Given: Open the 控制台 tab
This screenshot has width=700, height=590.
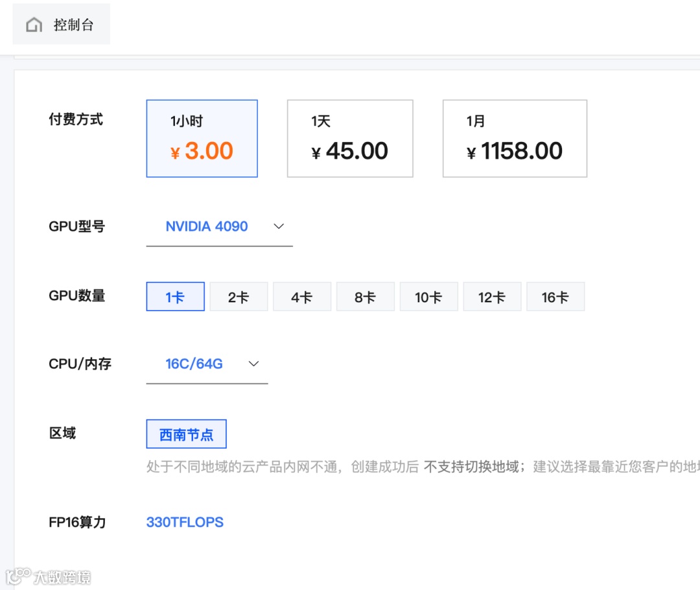Looking at the screenshot, I should (73, 25).
